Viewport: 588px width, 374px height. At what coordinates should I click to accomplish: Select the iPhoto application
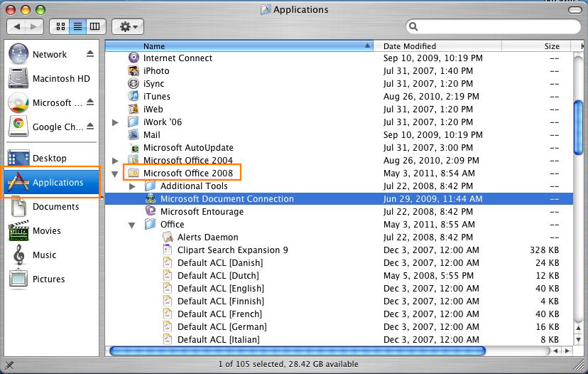click(148, 70)
